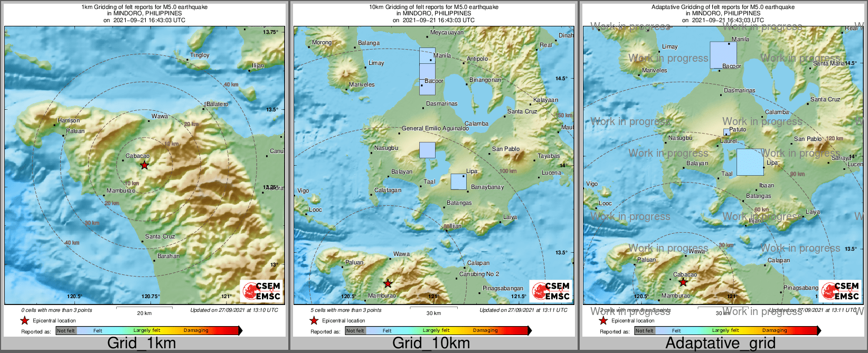Select the legend star icon under Grid_1km map

tap(24, 320)
